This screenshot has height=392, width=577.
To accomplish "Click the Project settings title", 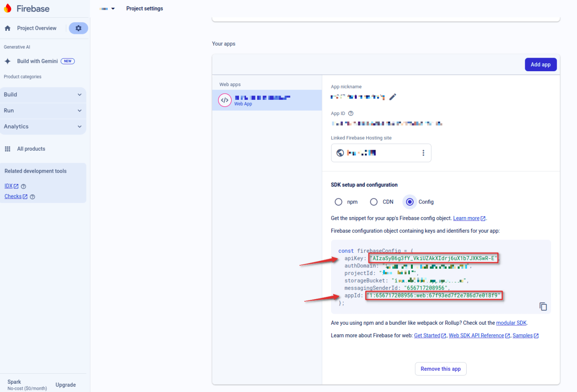I will (x=145, y=9).
